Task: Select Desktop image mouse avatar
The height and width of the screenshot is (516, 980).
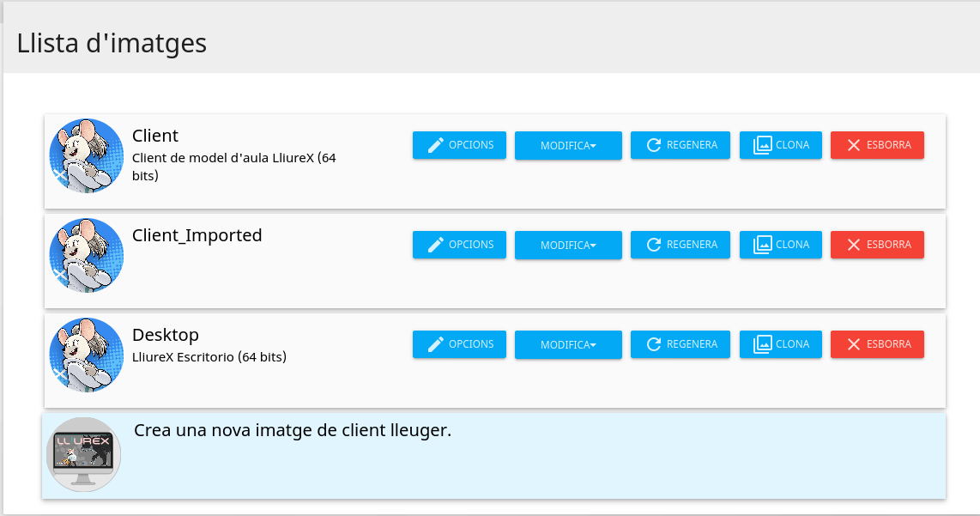Action: (86, 355)
